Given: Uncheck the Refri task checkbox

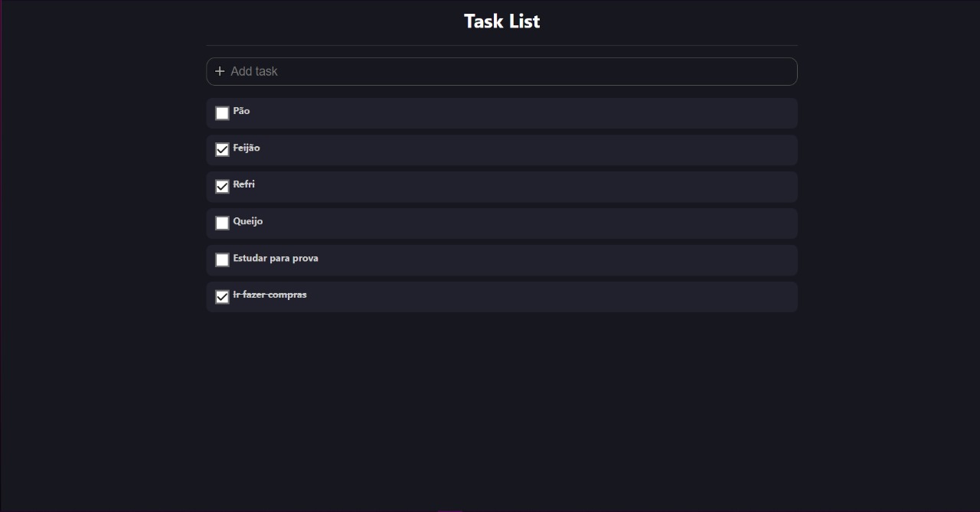Looking at the screenshot, I should point(222,187).
